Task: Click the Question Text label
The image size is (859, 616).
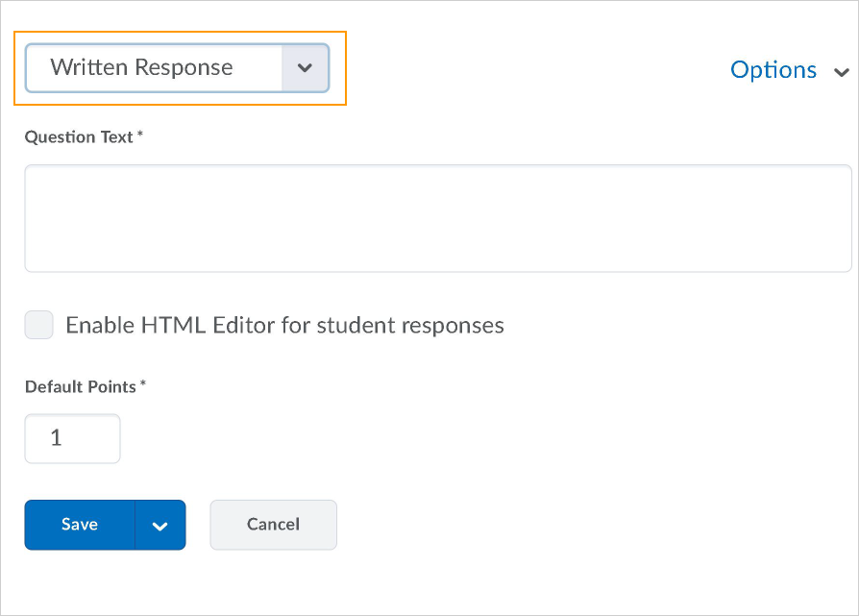Action: click(79, 137)
